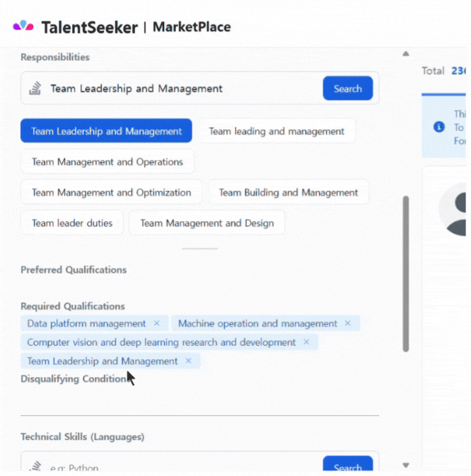This screenshot has width=471, height=476.
Task: Click the TalentSeeker logo icon
Action: 23,26
